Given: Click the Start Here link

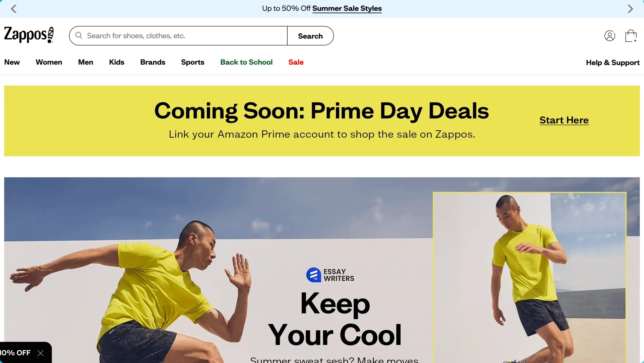Looking at the screenshot, I should [x=564, y=120].
